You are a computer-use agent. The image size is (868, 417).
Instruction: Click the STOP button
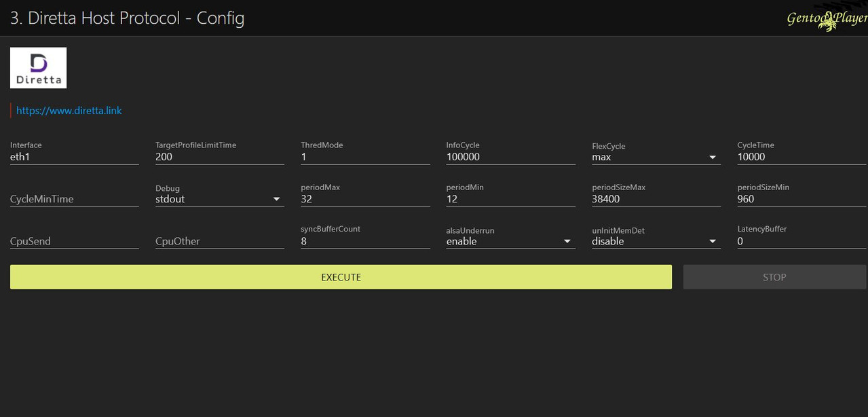point(774,277)
